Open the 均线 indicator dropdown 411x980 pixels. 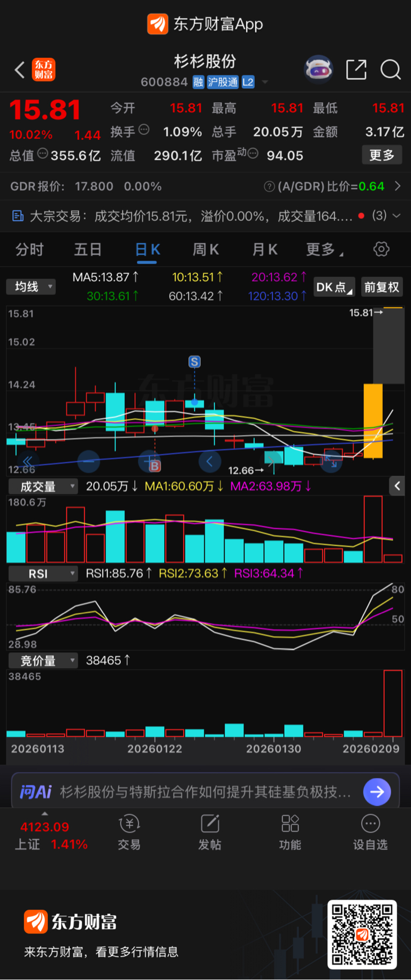[31, 287]
